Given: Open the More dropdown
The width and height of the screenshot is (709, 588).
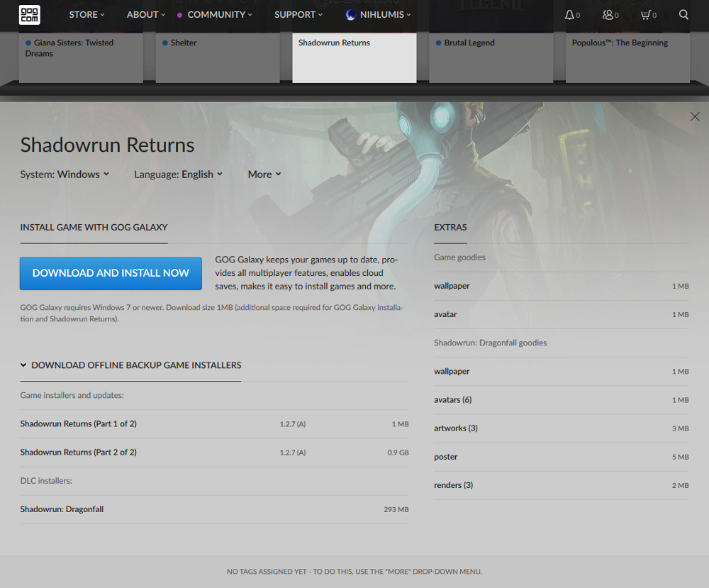Looking at the screenshot, I should (264, 174).
